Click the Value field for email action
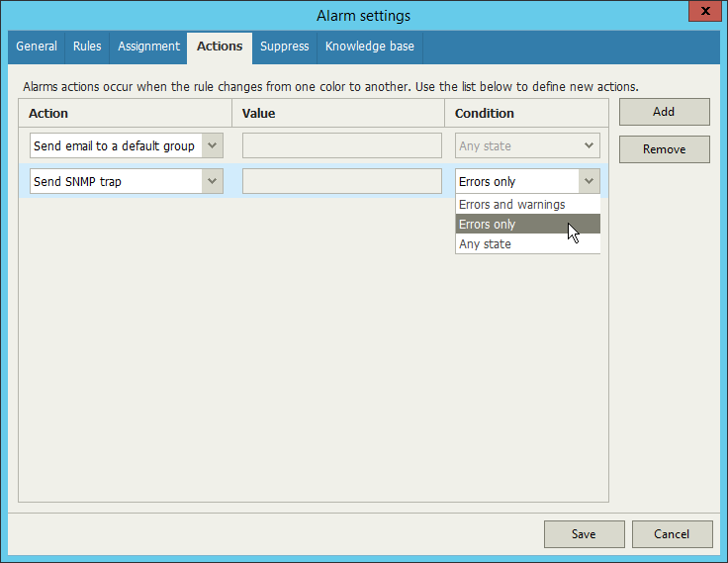Screen dimensions: 728x563 341,145
